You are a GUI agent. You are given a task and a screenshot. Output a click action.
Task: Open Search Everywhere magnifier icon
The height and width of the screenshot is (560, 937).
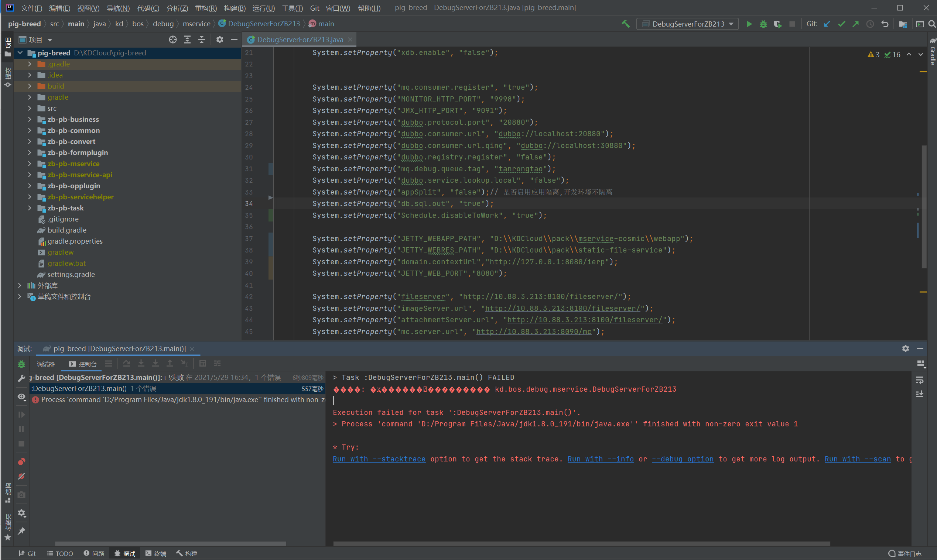tap(932, 24)
